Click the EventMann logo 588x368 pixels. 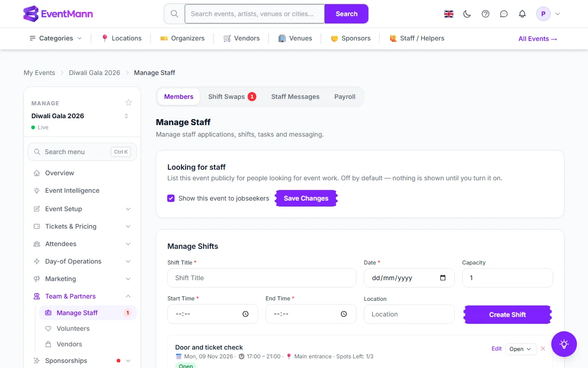pos(58,14)
